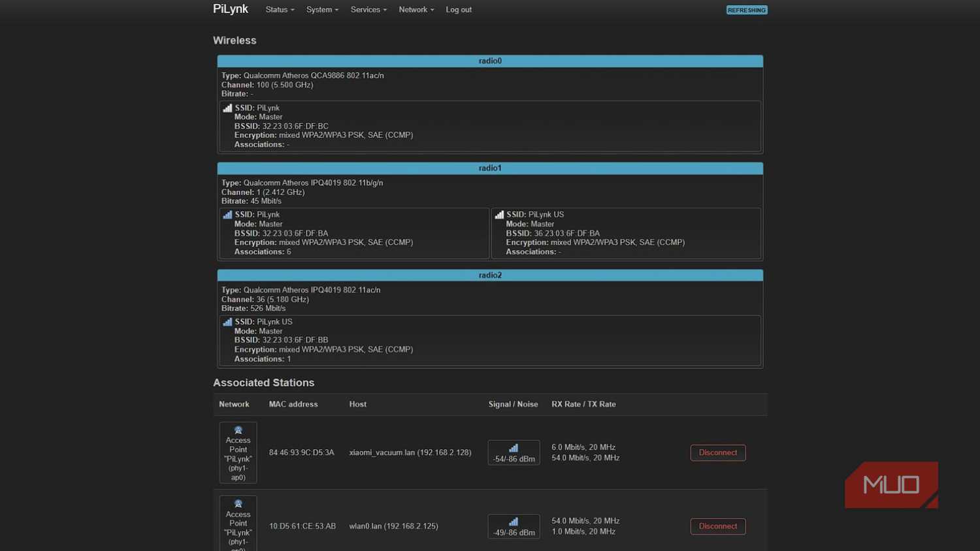Click Channel: 1 (2.412 GHz) text
Screen dimensions: 980x551
(x=263, y=192)
